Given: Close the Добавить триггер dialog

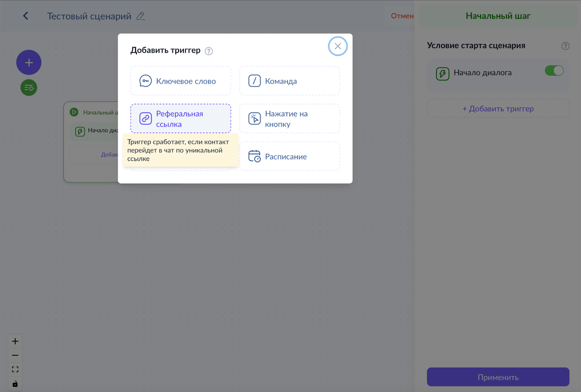Looking at the screenshot, I should pos(338,46).
